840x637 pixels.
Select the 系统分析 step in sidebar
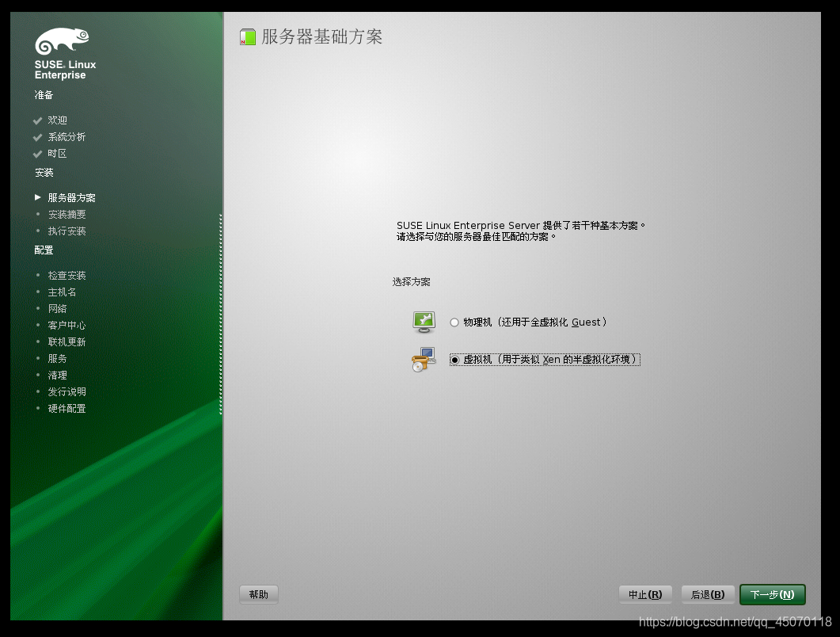coord(67,137)
